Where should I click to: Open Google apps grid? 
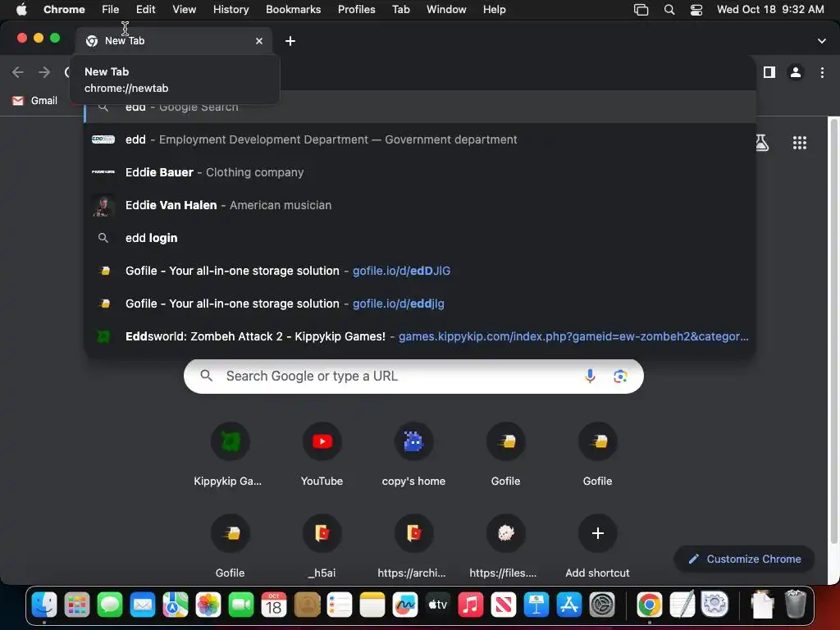point(799,143)
